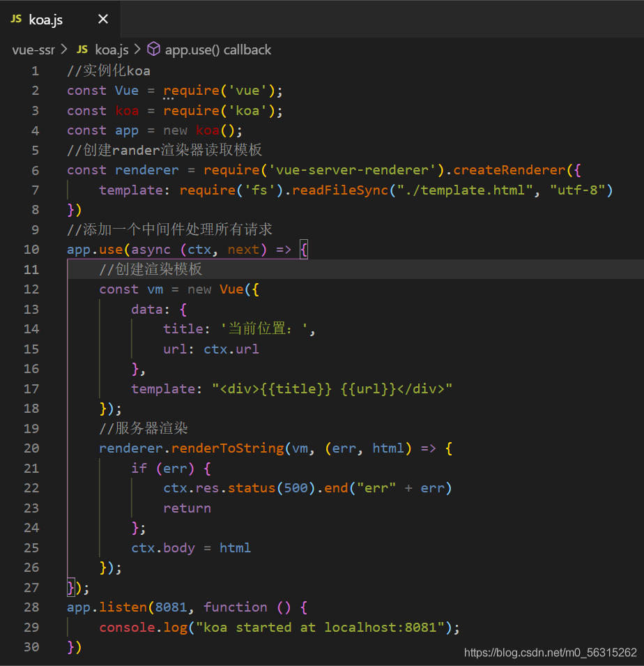Click 'listen' method on line 28
644x666 pixels.
pyautogui.click(x=123, y=607)
